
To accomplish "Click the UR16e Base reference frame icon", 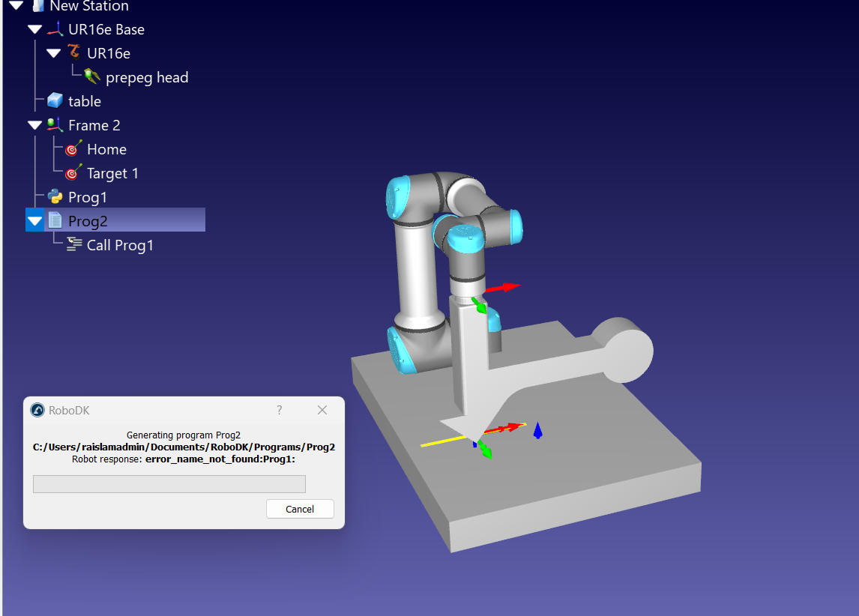I will point(55,29).
